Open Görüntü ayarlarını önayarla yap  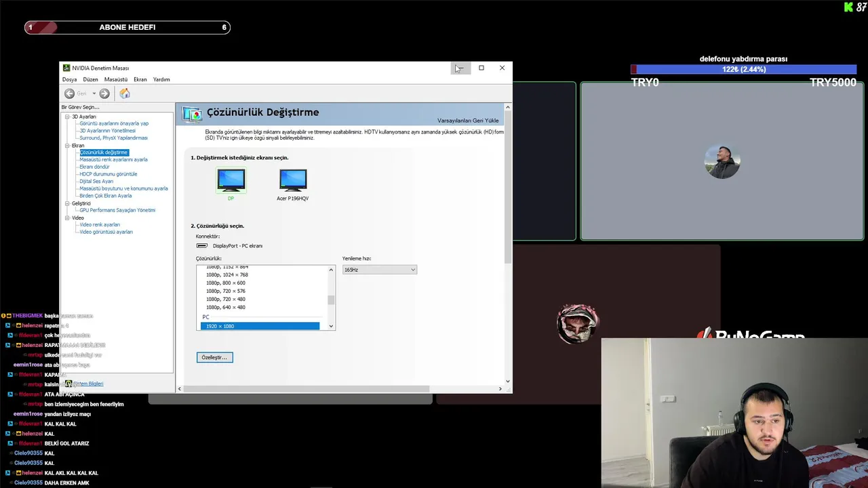tap(114, 123)
